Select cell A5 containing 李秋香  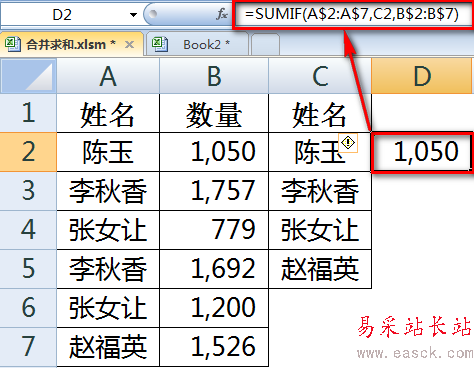108,269
